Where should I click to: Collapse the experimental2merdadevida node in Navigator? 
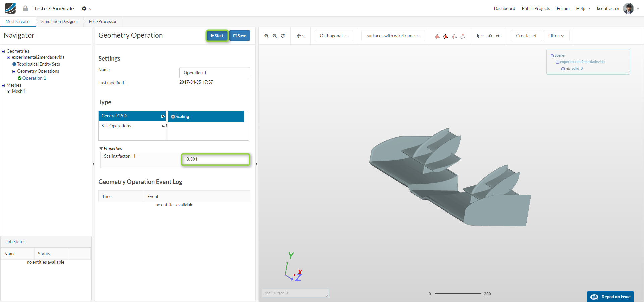coord(9,58)
